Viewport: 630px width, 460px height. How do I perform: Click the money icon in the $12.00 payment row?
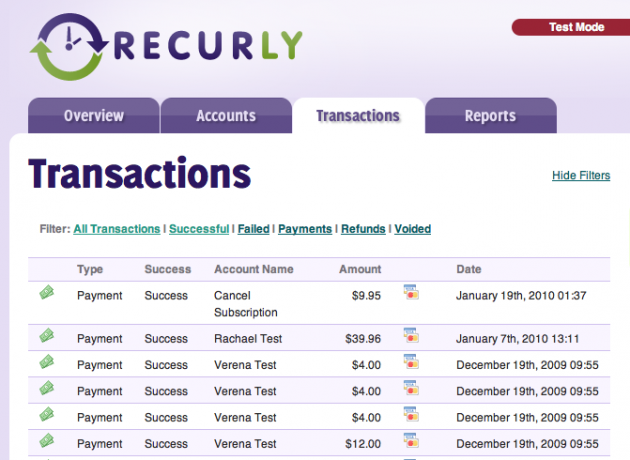[46, 441]
